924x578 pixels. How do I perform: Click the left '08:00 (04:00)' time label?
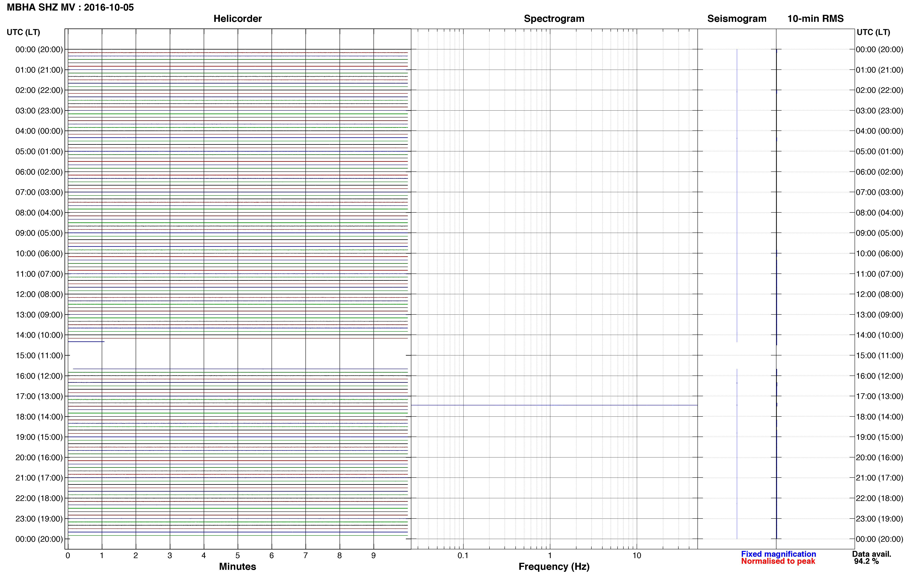(x=39, y=213)
